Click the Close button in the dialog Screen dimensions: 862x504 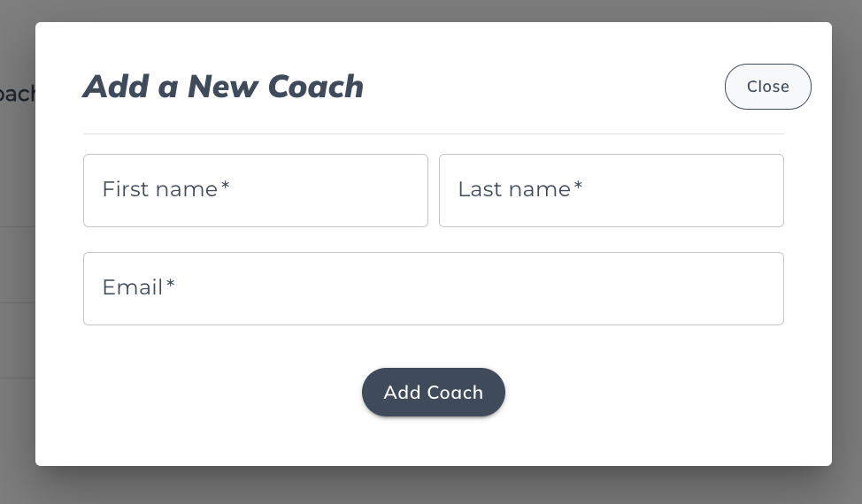(767, 87)
